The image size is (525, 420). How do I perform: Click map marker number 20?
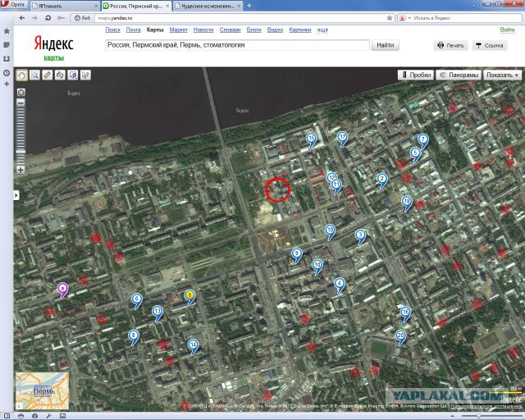(401, 337)
